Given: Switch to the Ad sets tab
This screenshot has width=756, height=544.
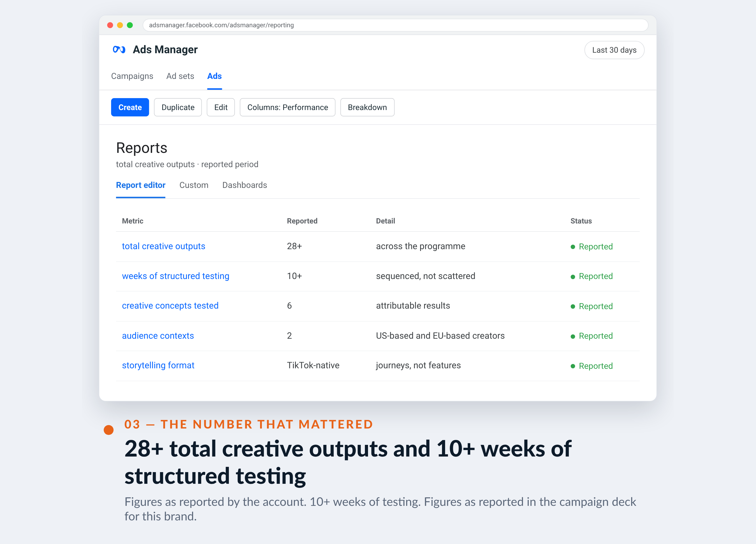Looking at the screenshot, I should click(180, 76).
